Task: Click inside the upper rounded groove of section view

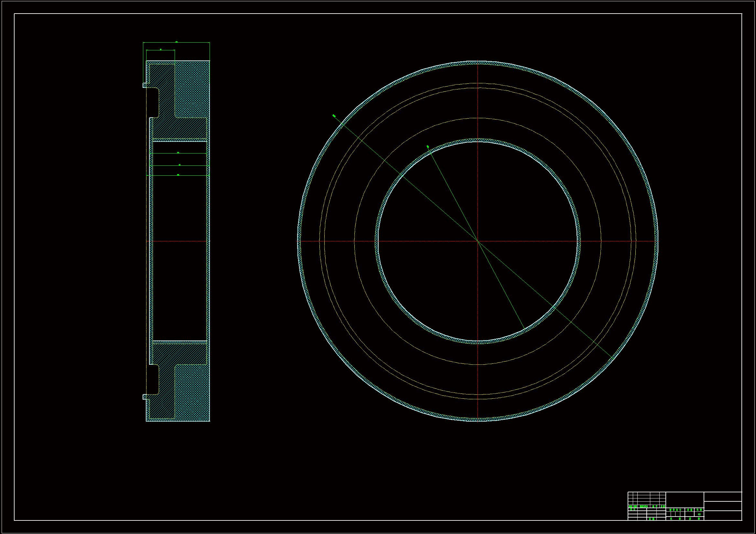Action: coord(153,102)
